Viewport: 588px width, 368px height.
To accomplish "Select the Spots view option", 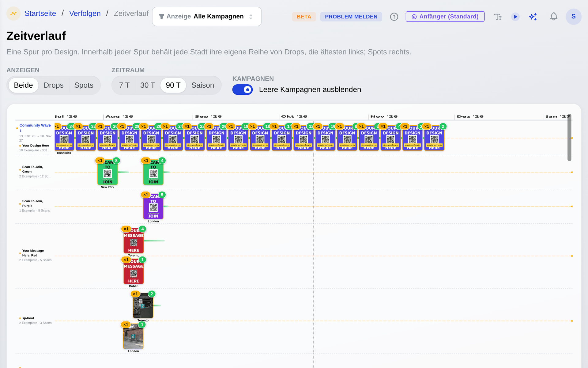I will (x=84, y=85).
